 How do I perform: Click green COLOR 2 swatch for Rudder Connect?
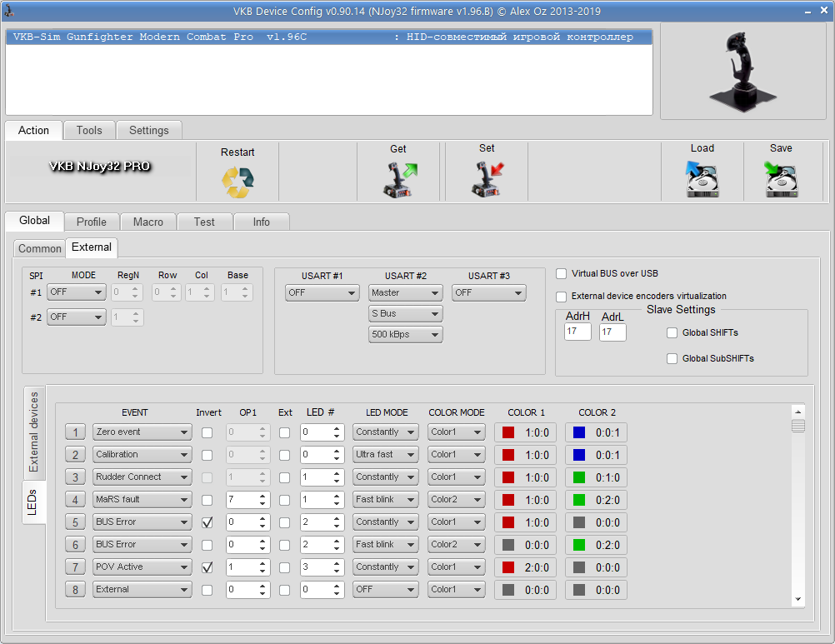tap(579, 477)
